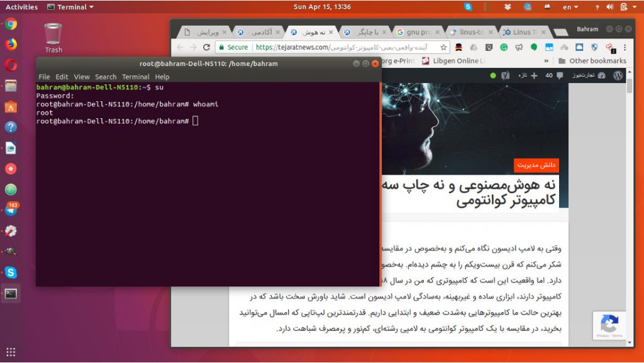Open the Files manager dock icon

[11, 86]
